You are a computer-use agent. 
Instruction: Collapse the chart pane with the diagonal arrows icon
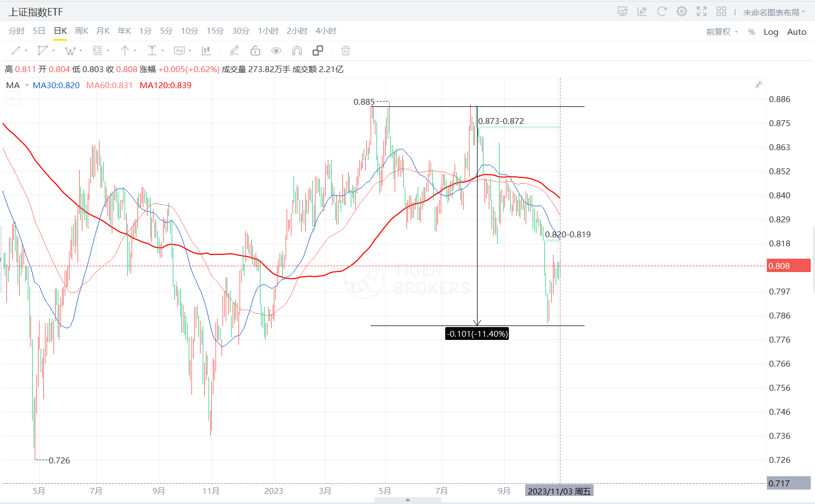coord(759,84)
